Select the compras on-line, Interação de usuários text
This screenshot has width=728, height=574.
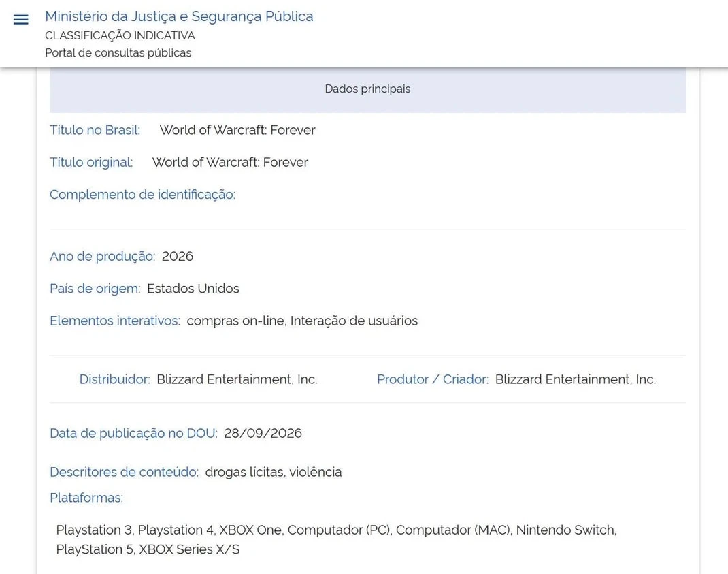[x=302, y=321]
